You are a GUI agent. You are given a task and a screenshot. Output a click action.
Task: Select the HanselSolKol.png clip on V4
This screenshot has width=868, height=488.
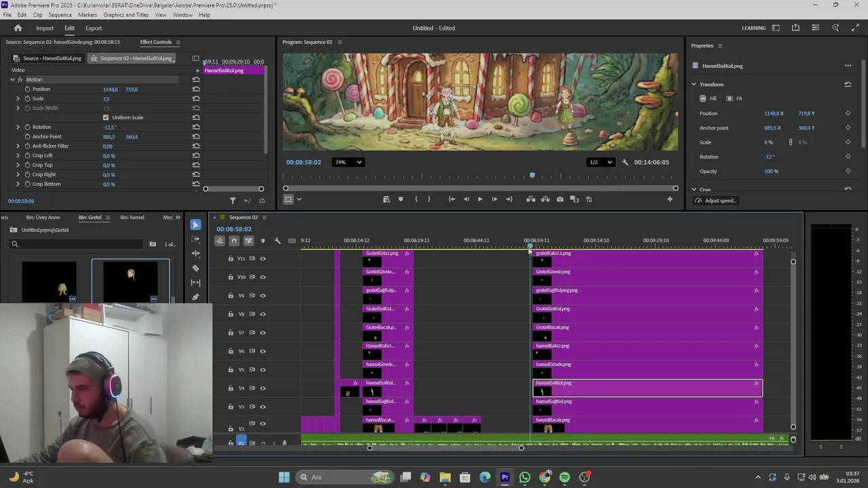point(648,388)
